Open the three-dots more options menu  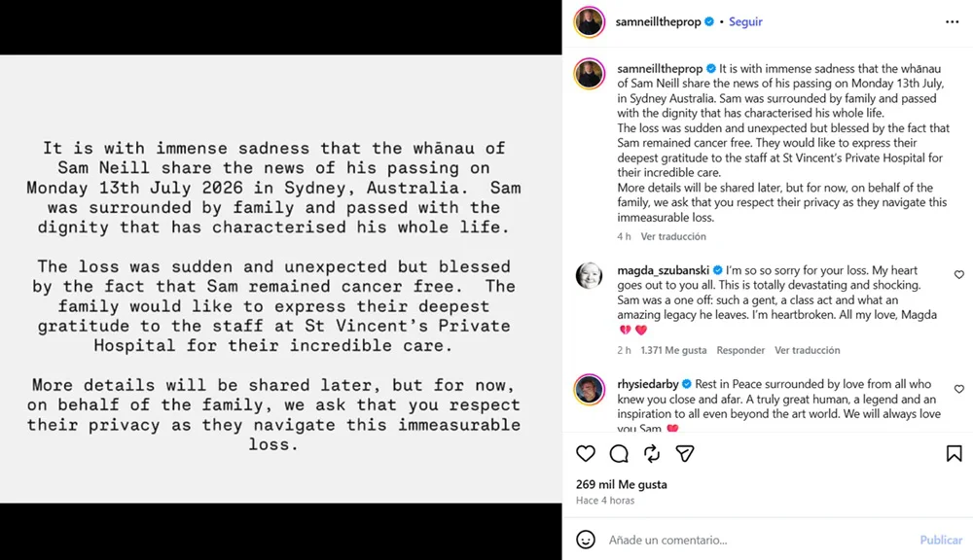952,21
